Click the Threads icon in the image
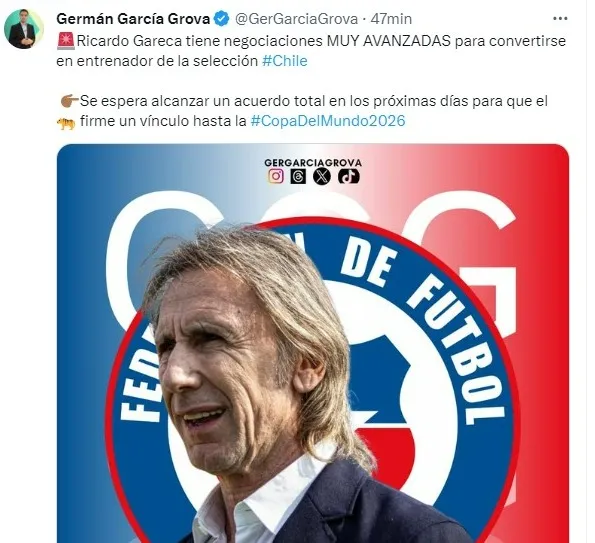595x543 pixels. click(x=298, y=176)
